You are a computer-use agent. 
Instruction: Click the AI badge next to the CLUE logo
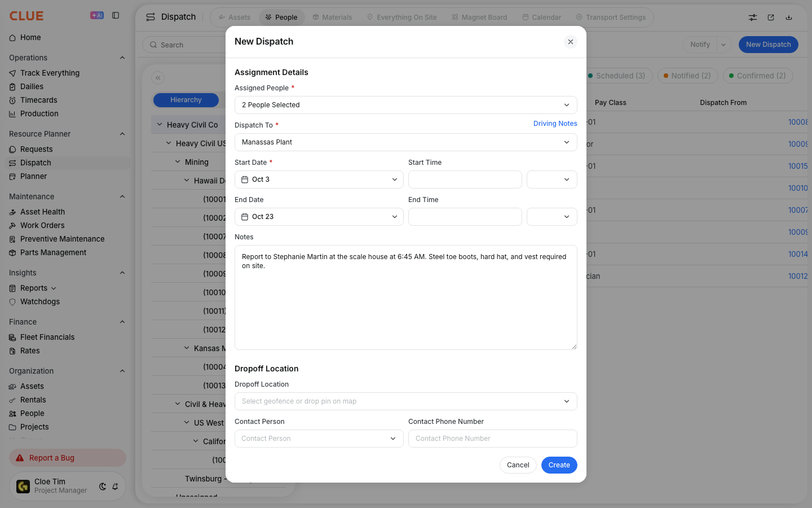[97, 16]
